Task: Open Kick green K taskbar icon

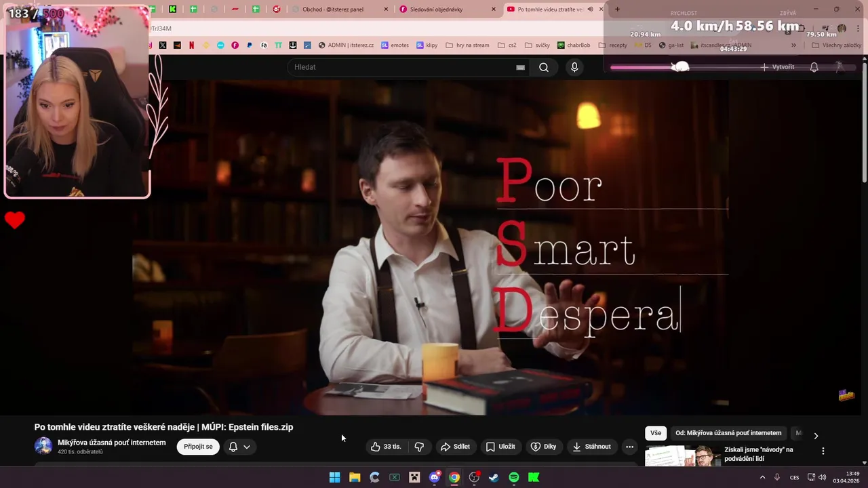Action: coord(534,477)
